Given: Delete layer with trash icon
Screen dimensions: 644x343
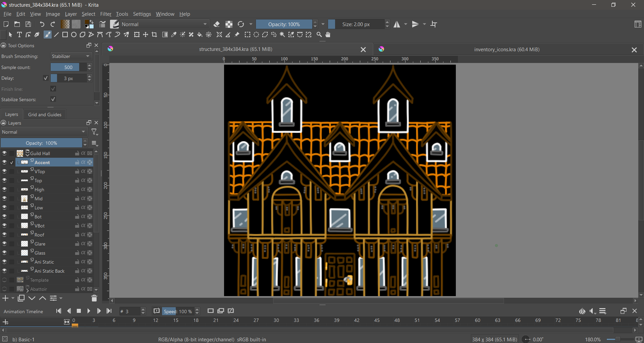Looking at the screenshot, I should point(94,298).
